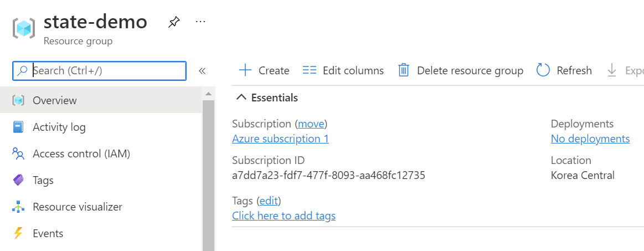
Task: Click the Location label
Action: coord(571,160)
